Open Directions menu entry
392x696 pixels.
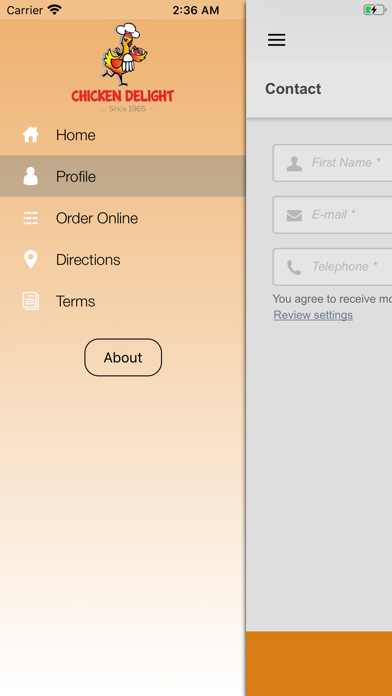pos(123,259)
